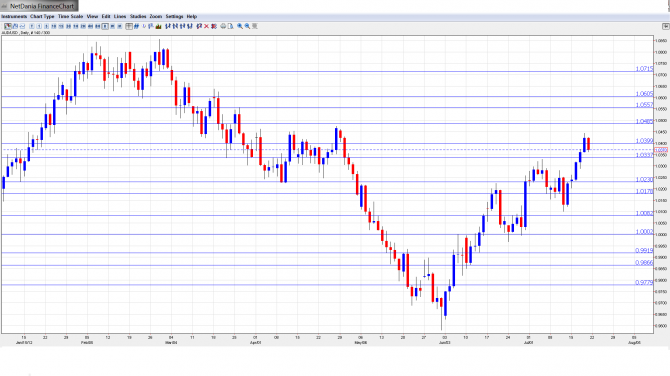Click the Jun date label on time axis
The height and width of the screenshot is (376, 670).
[445, 343]
